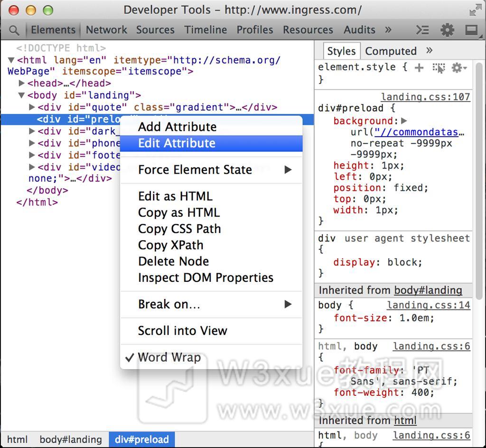Image resolution: width=486 pixels, height=448 pixels.
Task: Expand the head element triangle
Action: coord(21,83)
